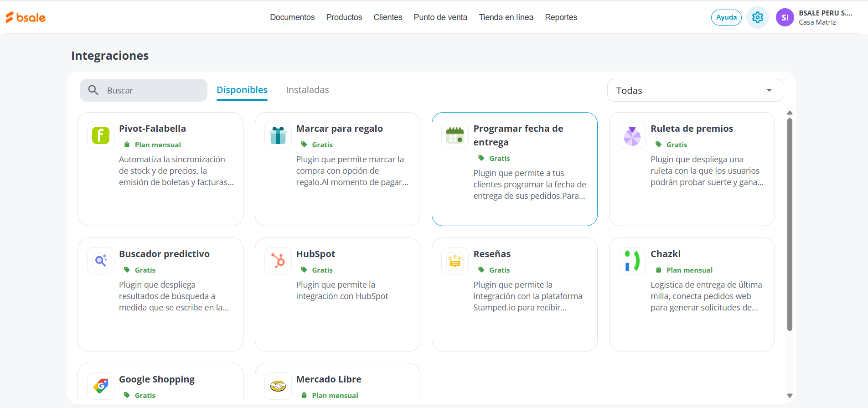Click the Gratis tag icon under Google Shopping
This screenshot has width=868, height=408.
[127, 395]
